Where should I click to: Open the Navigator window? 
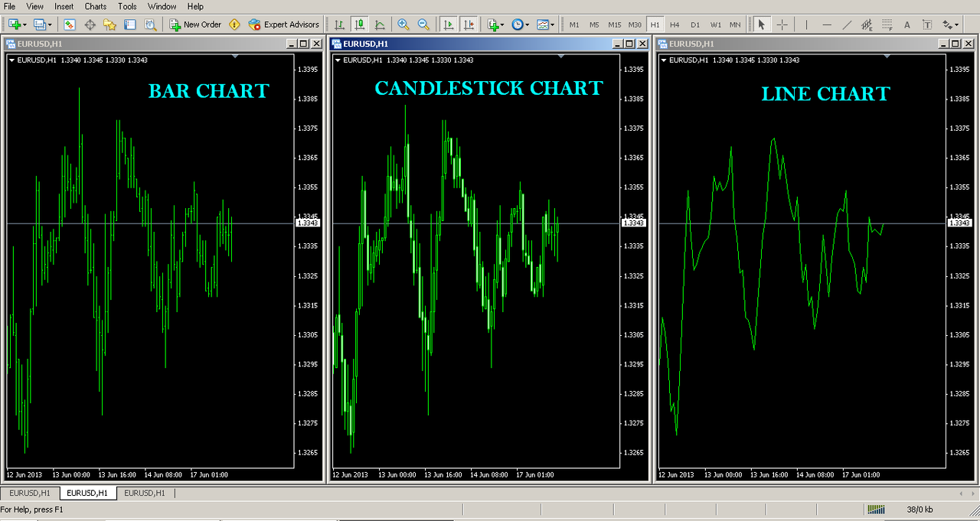pyautogui.click(x=108, y=24)
